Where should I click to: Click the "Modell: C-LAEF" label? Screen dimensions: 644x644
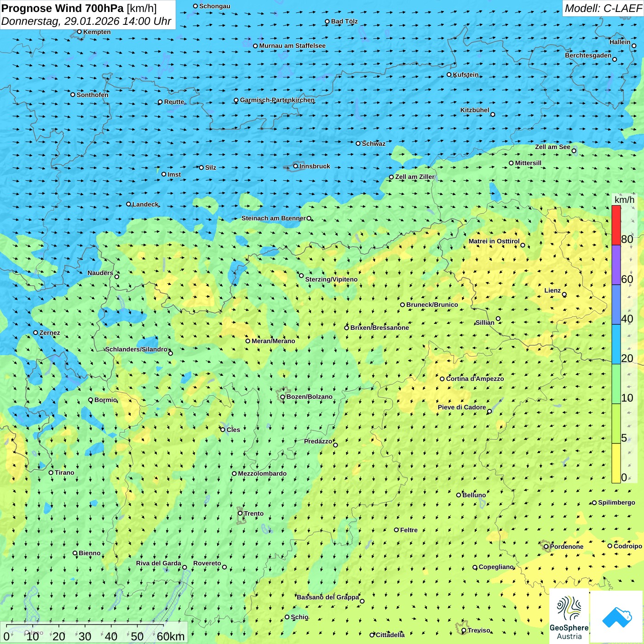click(x=603, y=8)
